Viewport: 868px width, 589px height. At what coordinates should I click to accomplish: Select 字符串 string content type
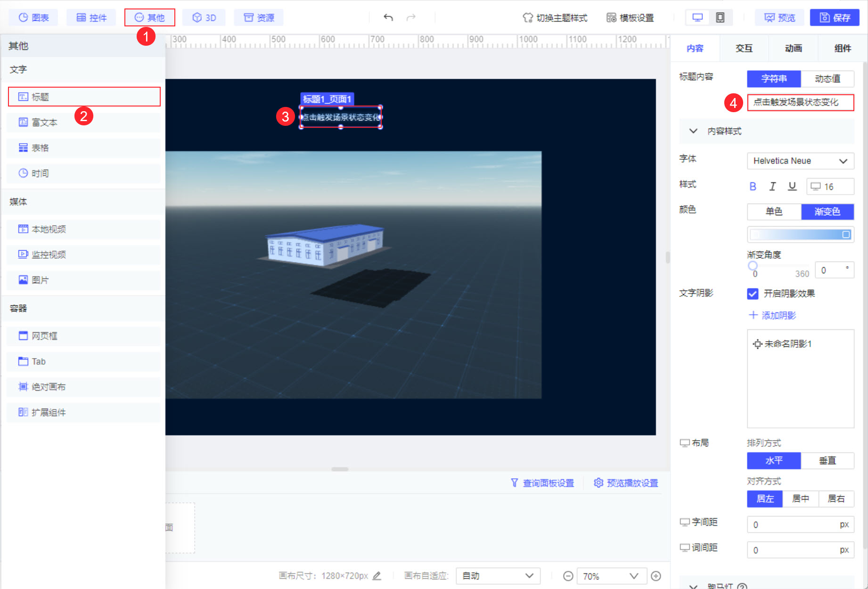coord(774,79)
